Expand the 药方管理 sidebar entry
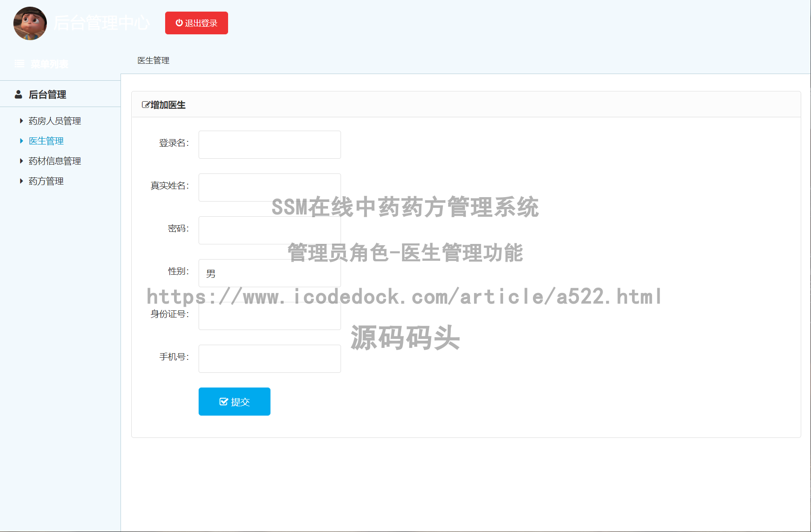 46,181
